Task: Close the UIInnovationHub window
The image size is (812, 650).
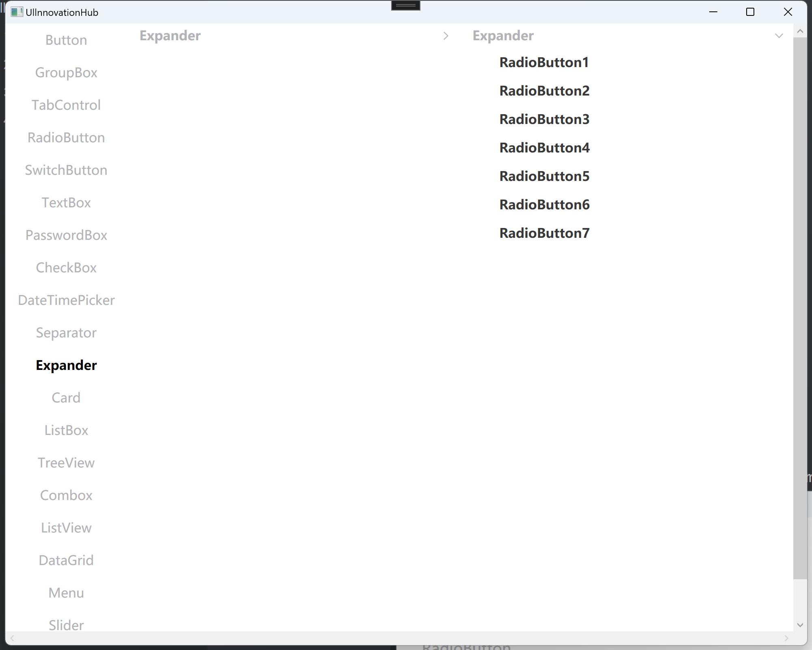Action: pyautogui.click(x=788, y=12)
